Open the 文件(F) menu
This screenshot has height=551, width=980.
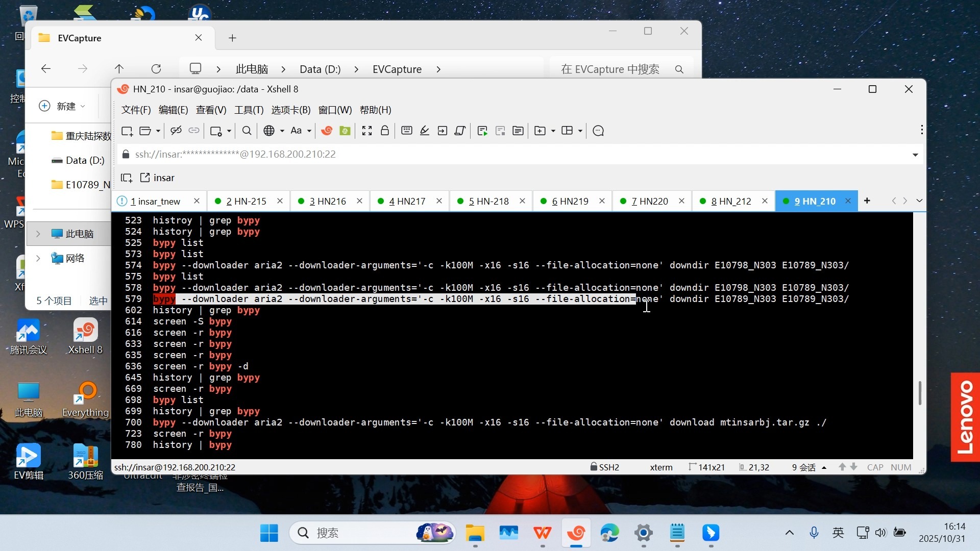click(x=136, y=110)
